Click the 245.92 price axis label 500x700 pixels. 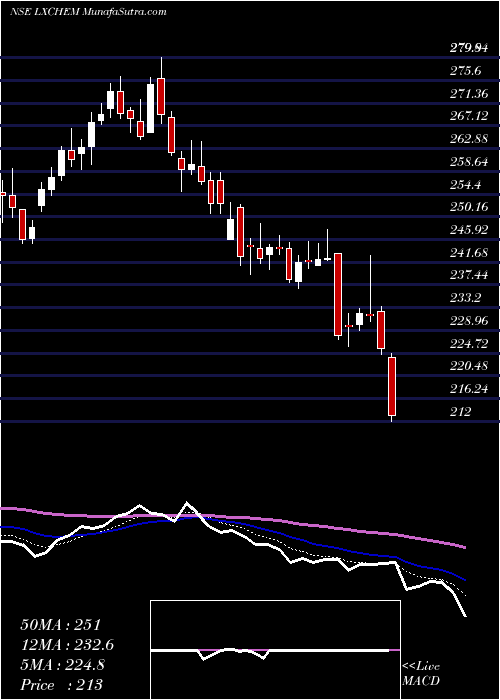(468, 230)
